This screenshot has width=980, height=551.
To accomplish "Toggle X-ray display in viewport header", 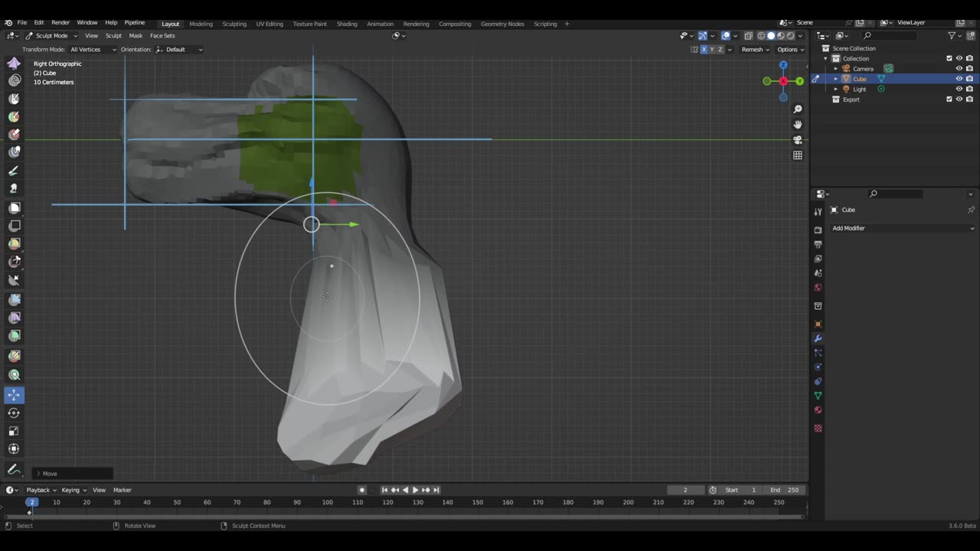I will coord(748,36).
